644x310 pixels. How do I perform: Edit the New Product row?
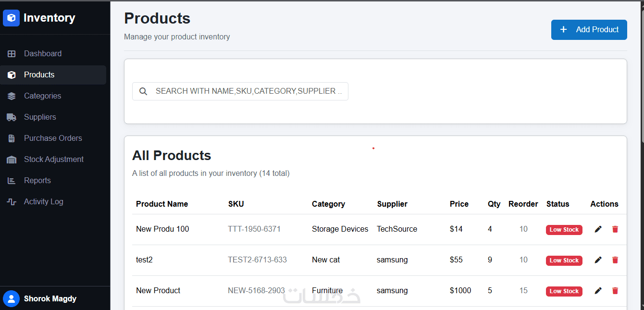point(598,291)
